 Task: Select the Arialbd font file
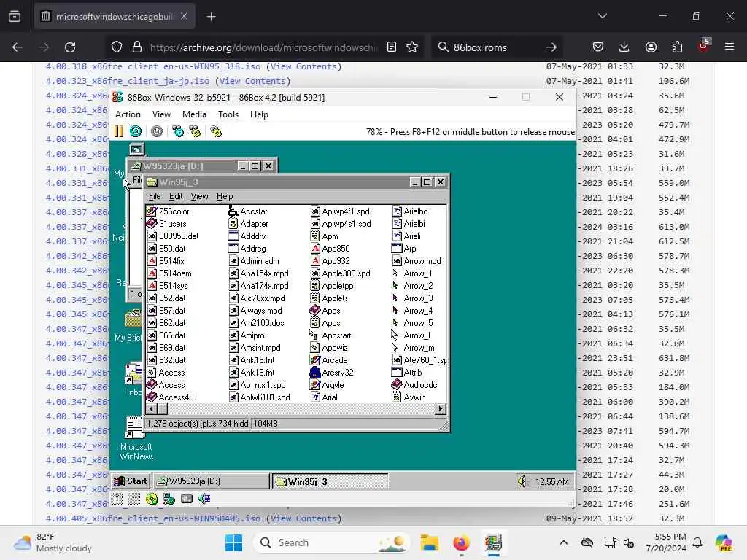[x=410, y=211]
